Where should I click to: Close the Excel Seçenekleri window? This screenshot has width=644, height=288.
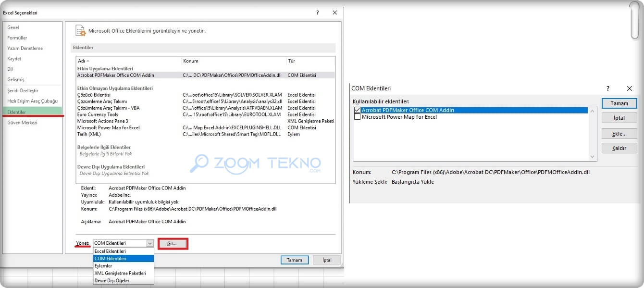coord(335,13)
